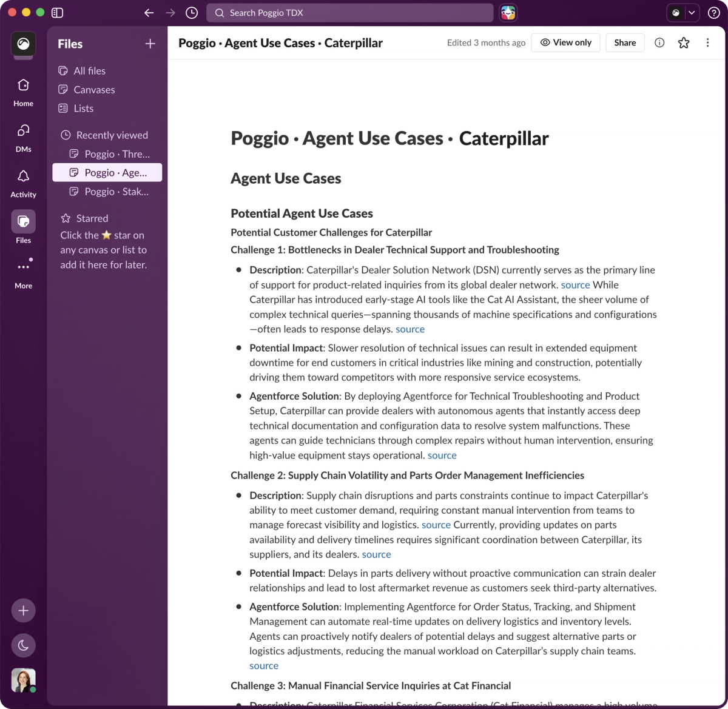This screenshot has width=728, height=709.
Task: Click Potential Customer Challenges for Caterpillar line
Action: [331, 232]
